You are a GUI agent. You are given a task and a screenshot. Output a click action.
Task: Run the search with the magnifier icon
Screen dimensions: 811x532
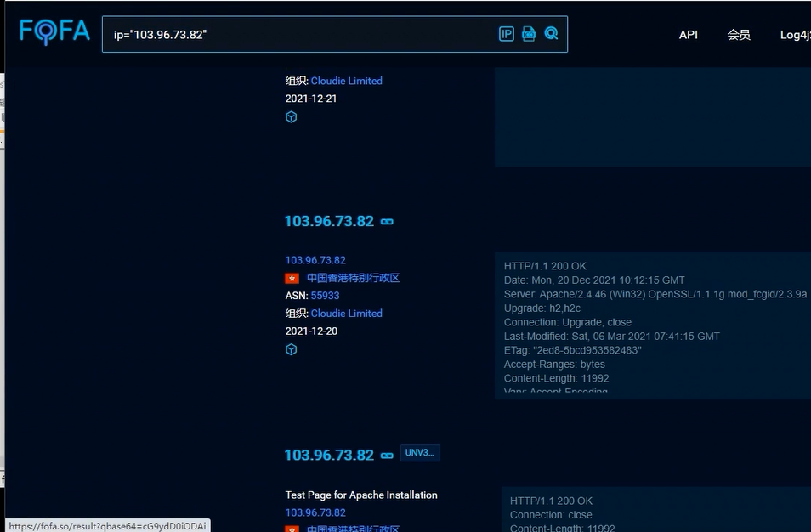[x=552, y=34]
